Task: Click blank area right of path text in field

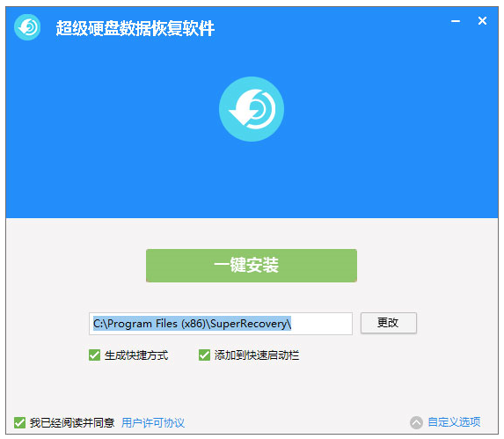Action: coord(321,324)
